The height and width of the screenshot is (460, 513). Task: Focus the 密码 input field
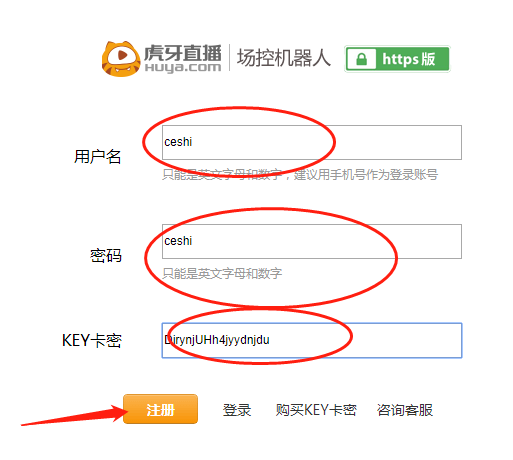click(312, 241)
